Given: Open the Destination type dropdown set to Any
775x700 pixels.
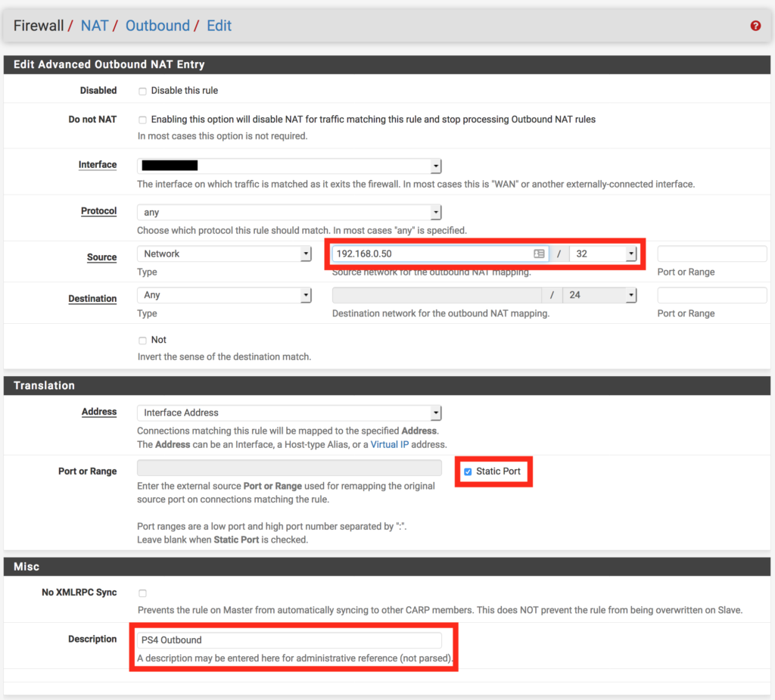Looking at the screenshot, I should [224, 295].
